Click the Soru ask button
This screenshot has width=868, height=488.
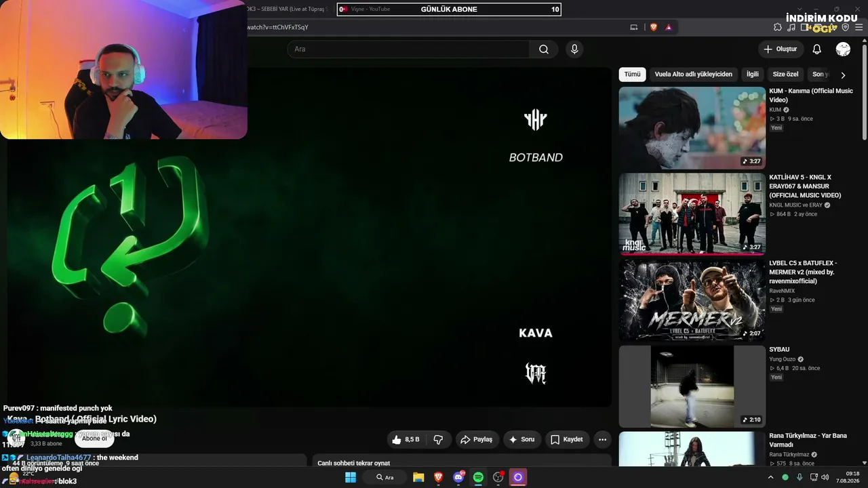coord(521,440)
